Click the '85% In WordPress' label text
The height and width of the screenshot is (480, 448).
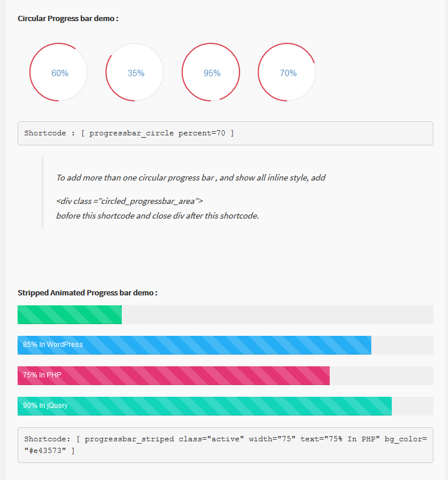[53, 345]
